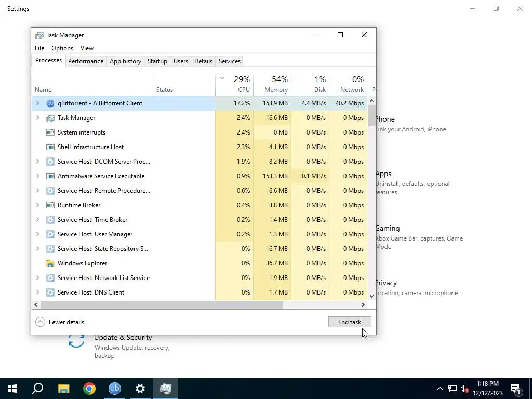Viewport: 532px width, 399px height.
Task: Switch to the App history tab
Action: coord(125,61)
